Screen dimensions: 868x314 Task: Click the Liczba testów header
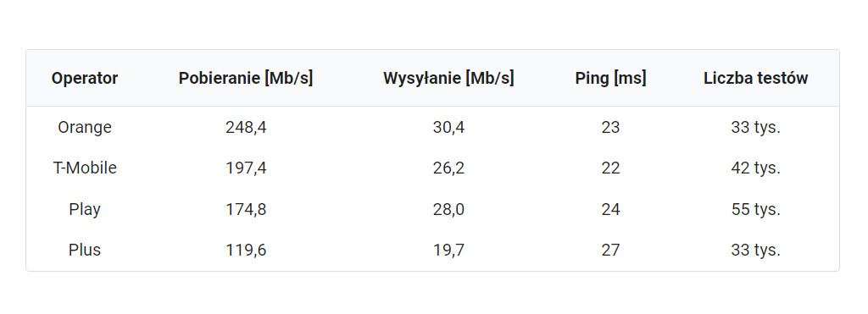[755, 79]
